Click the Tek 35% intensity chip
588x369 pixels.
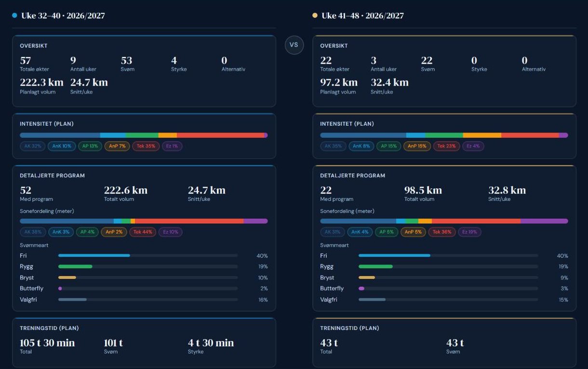point(146,146)
